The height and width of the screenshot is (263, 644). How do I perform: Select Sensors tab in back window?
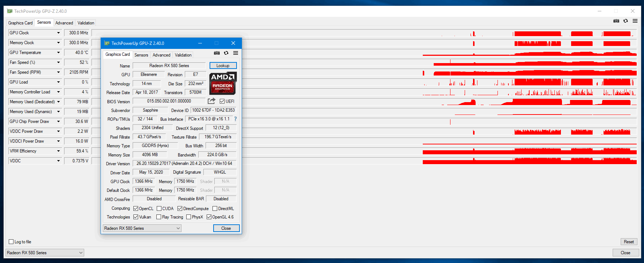click(44, 22)
